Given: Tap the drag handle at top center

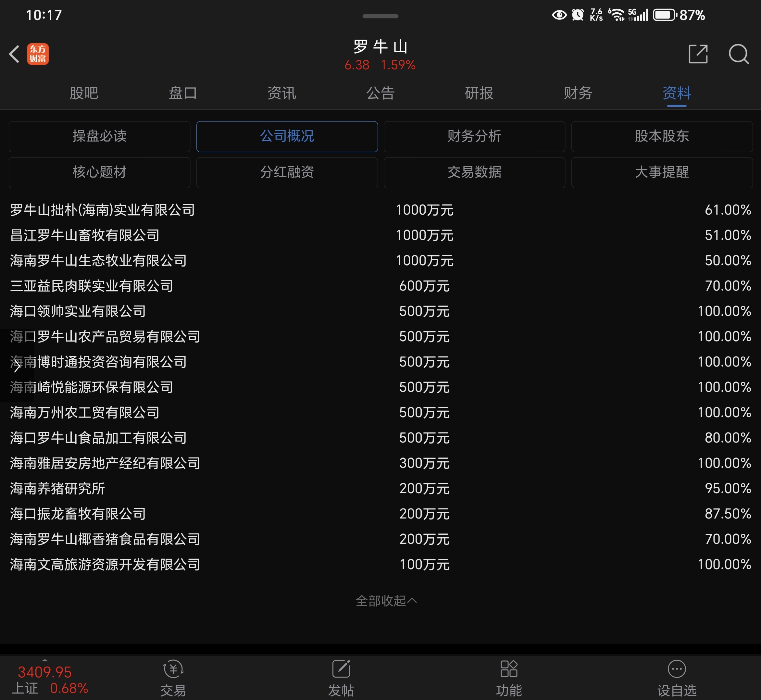Looking at the screenshot, I should (380, 16).
